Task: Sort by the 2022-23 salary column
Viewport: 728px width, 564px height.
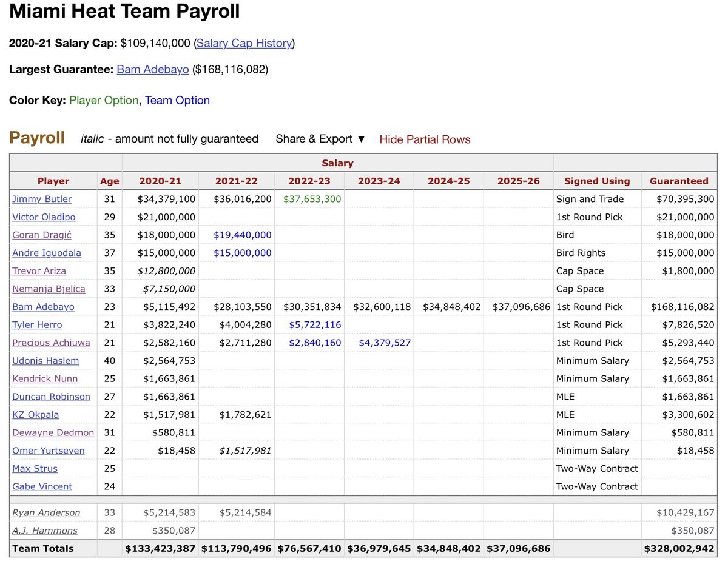Action: [x=309, y=181]
